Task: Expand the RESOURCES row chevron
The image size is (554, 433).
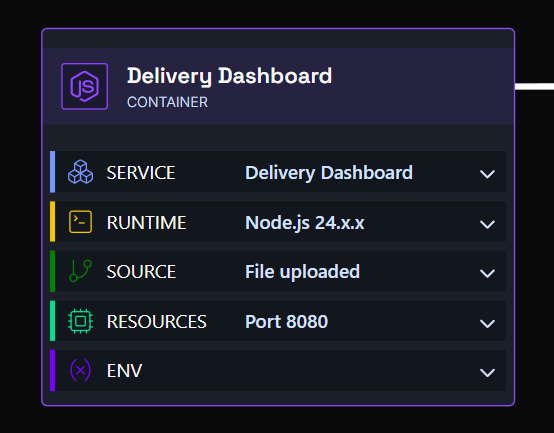Action: pyautogui.click(x=487, y=323)
